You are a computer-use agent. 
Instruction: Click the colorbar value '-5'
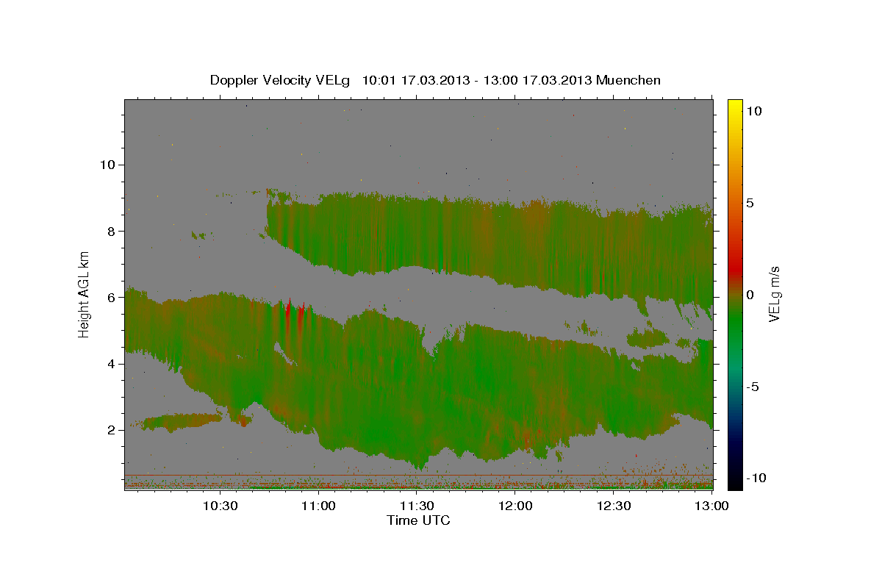point(751,386)
